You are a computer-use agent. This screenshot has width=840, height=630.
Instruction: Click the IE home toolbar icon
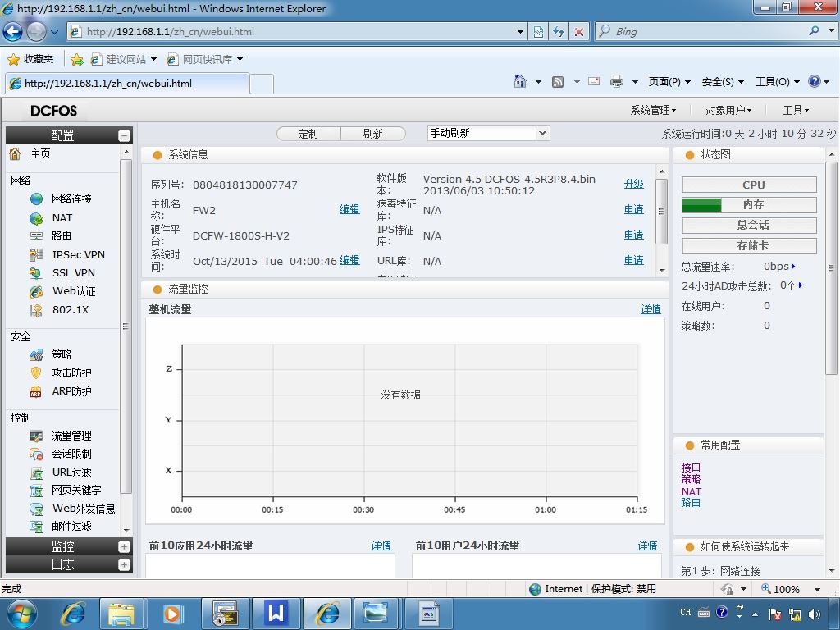coord(519,81)
